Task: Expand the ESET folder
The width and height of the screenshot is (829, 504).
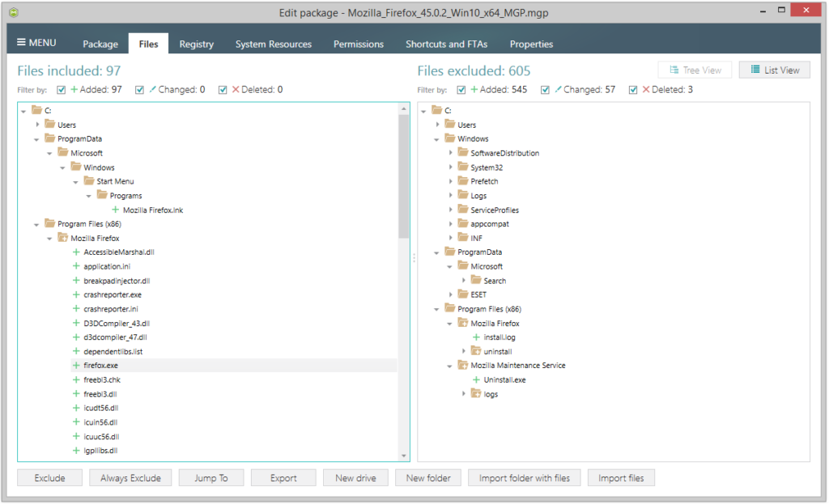Action: [450, 294]
